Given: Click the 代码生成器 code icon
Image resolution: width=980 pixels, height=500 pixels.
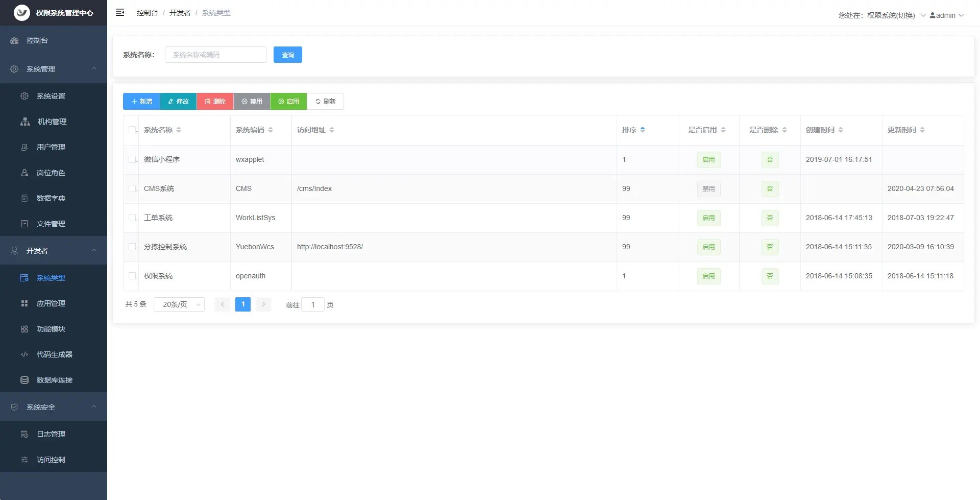Looking at the screenshot, I should coord(24,354).
